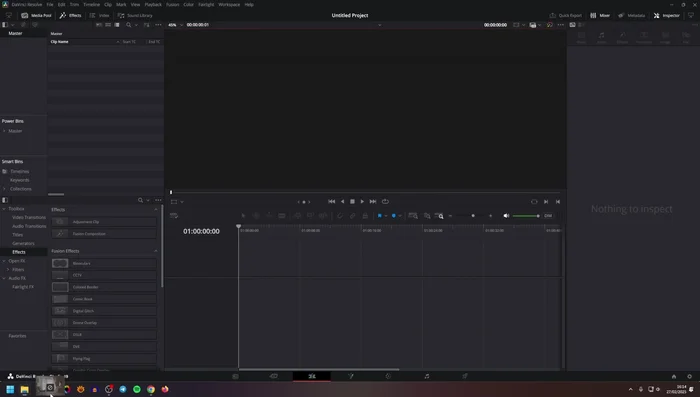Select Titles in Toolbox
This screenshot has width=700, height=397.
[x=17, y=235]
